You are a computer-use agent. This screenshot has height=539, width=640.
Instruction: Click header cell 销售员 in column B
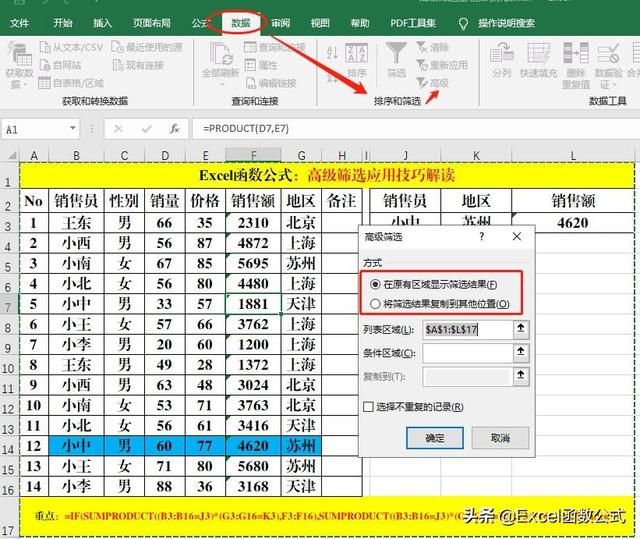click(x=76, y=201)
